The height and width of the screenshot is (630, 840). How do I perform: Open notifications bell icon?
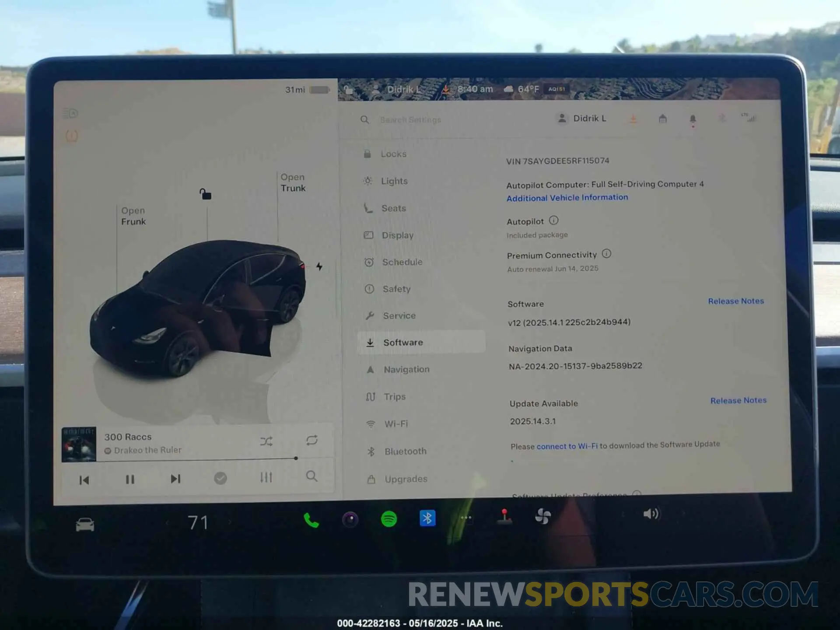[x=693, y=119]
